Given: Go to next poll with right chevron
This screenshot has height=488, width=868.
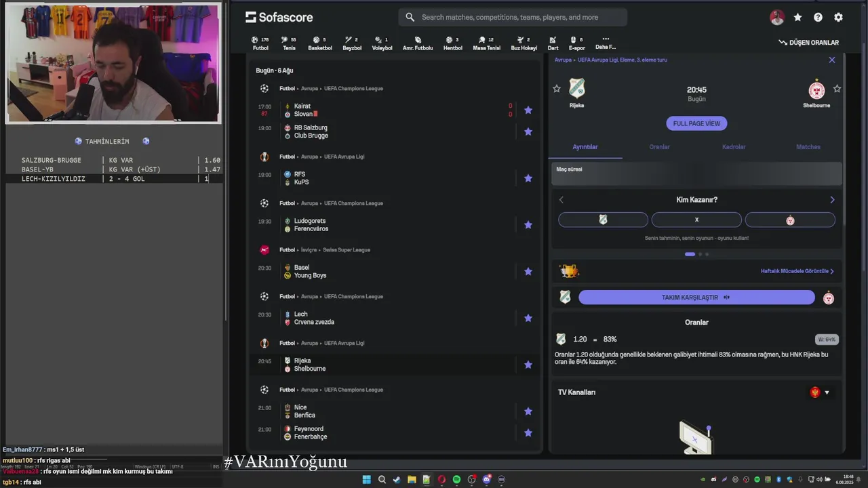Looking at the screenshot, I should (x=832, y=200).
